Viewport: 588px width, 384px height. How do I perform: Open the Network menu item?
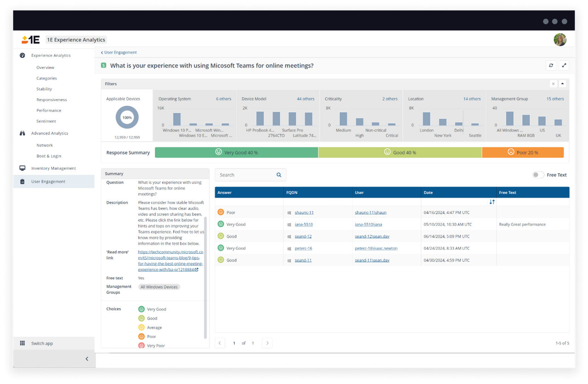click(x=45, y=145)
